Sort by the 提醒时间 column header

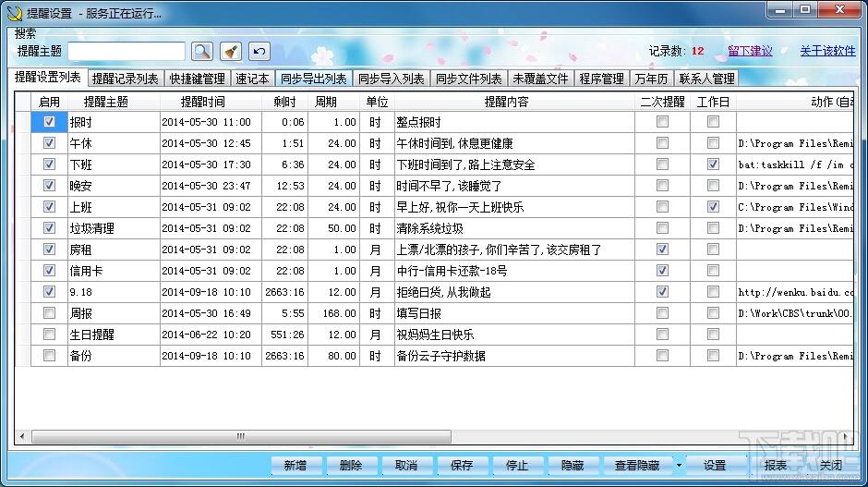pos(202,102)
